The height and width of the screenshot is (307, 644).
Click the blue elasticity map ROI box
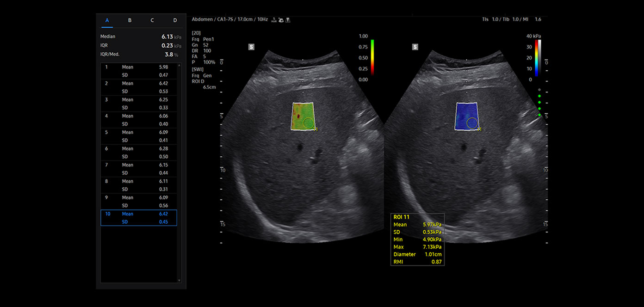(x=466, y=116)
